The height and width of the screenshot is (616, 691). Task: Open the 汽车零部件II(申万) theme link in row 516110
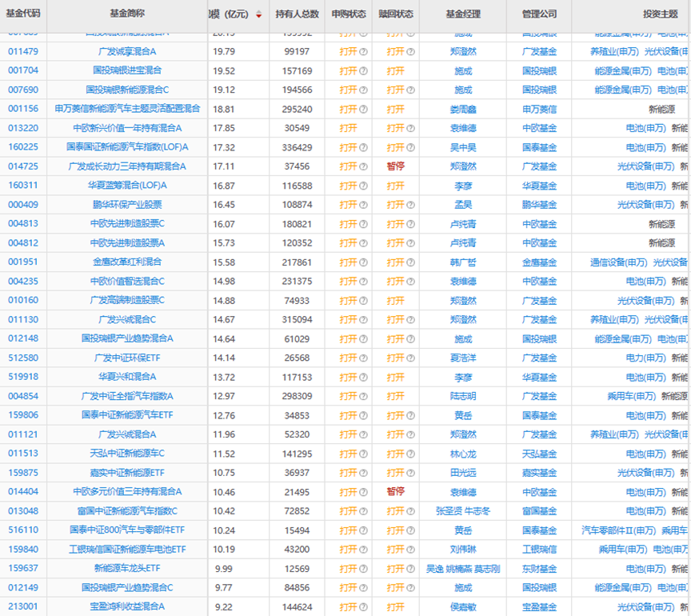point(619,530)
